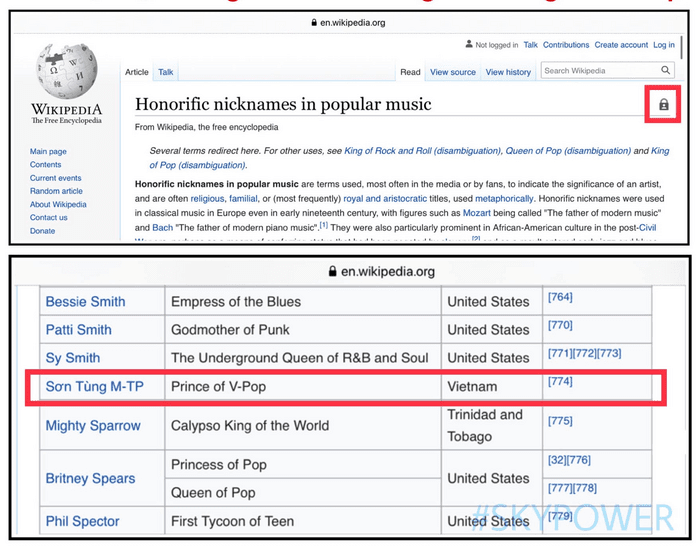Click the not-logged-in user icon
Image resolution: width=700 pixels, height=555 pixels.
point(469,44)
